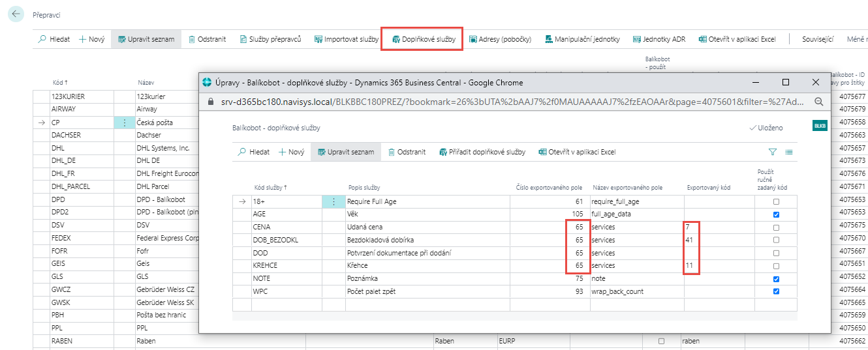The height and width of the screenshot is (350, 868).
Task: Uncheck manual code checkbox for AGE row
Action: (x=776, y=214)
